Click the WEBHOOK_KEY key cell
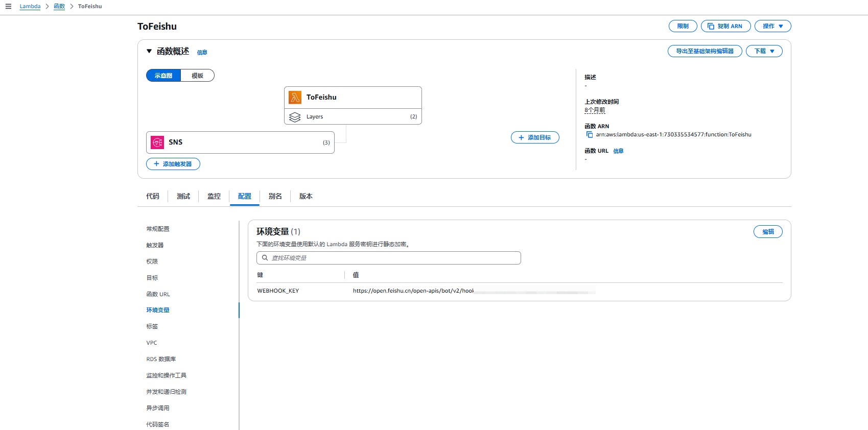This screenshot has height=430, width=868. [x=278, y=291]
